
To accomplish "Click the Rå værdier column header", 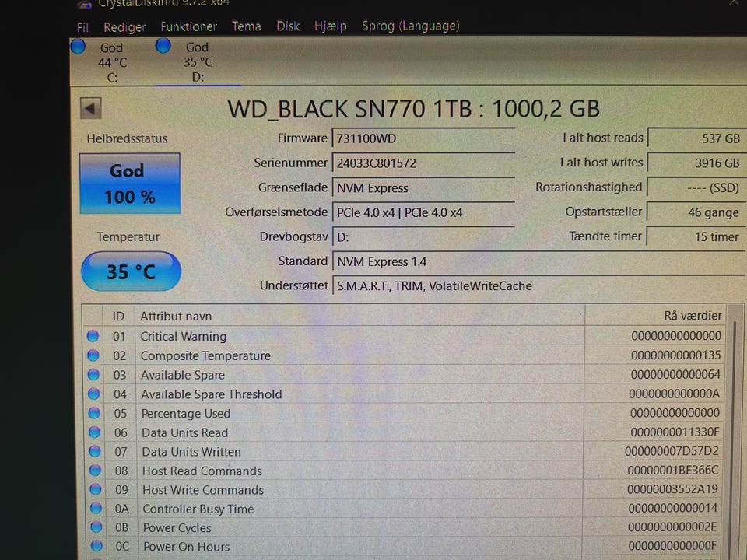I will tap(655, 316).
